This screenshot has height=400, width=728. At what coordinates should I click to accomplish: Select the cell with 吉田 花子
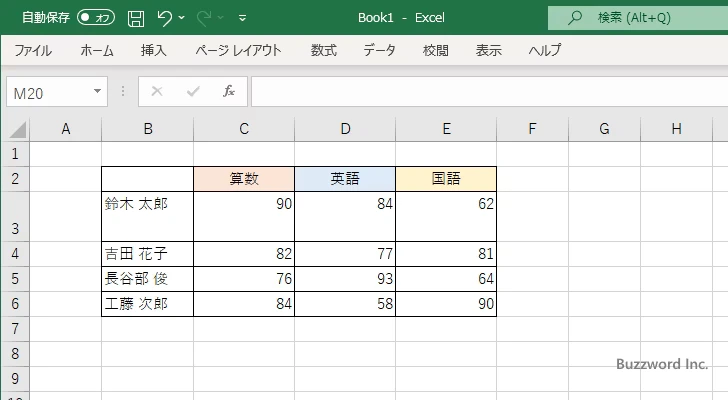click(x=148, y=254)
